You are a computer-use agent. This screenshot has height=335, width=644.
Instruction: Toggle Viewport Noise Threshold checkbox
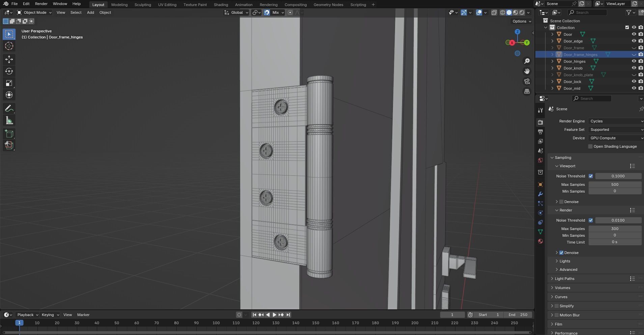click(591, 176)
